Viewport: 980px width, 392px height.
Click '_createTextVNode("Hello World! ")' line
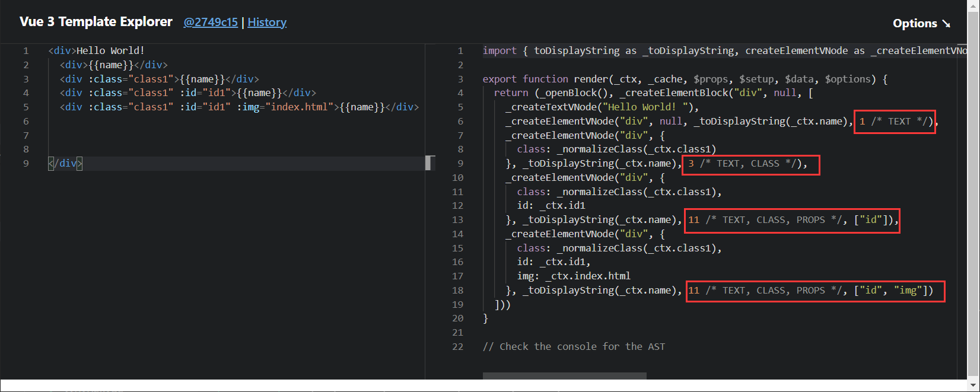(602, 107)
